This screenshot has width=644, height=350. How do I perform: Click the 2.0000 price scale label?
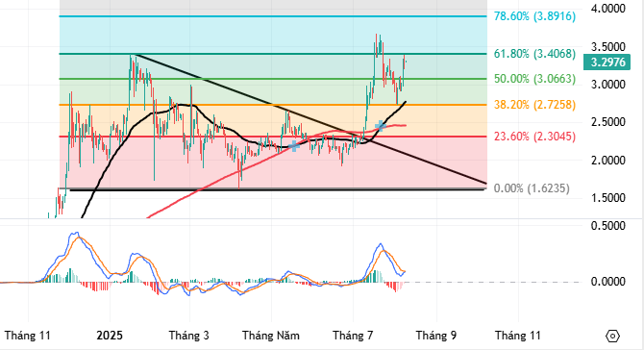click(x=607, y=161)
